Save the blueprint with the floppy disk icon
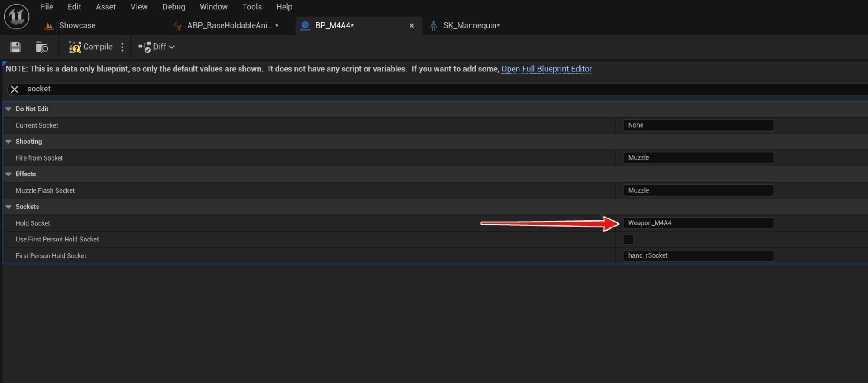 coord(16,47)
